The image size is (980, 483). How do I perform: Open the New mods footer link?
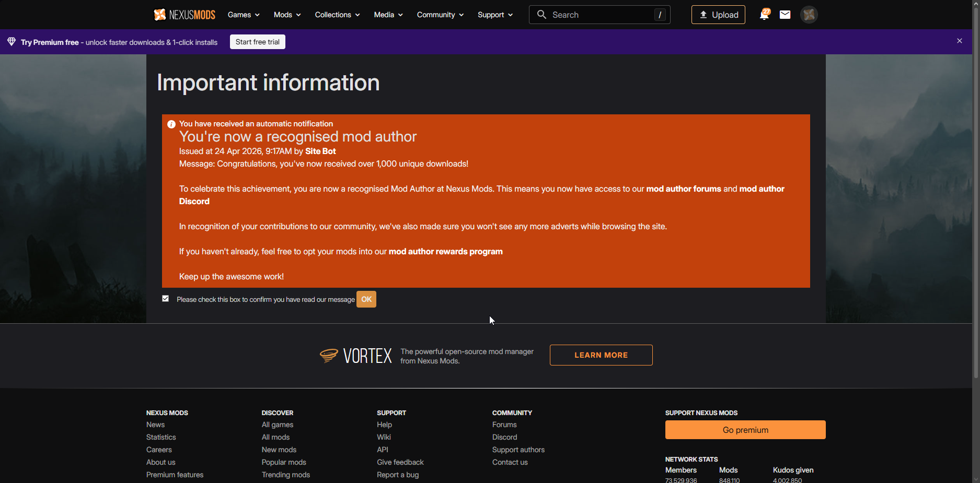pyautogui.click(x=279, y=450)
